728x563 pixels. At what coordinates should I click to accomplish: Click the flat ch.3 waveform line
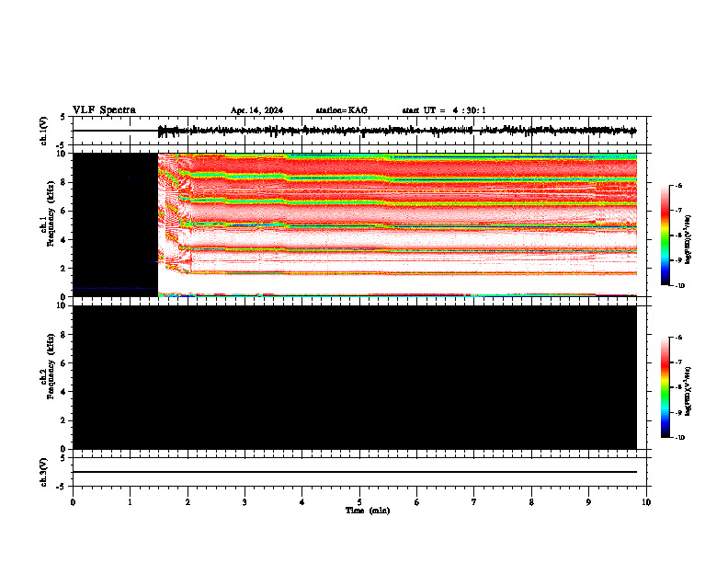355,472
